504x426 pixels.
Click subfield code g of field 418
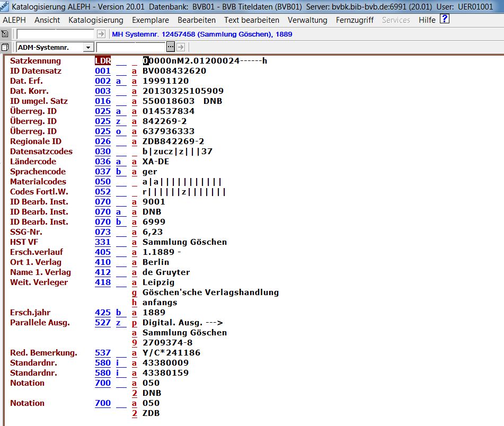[x=135, y=292]
